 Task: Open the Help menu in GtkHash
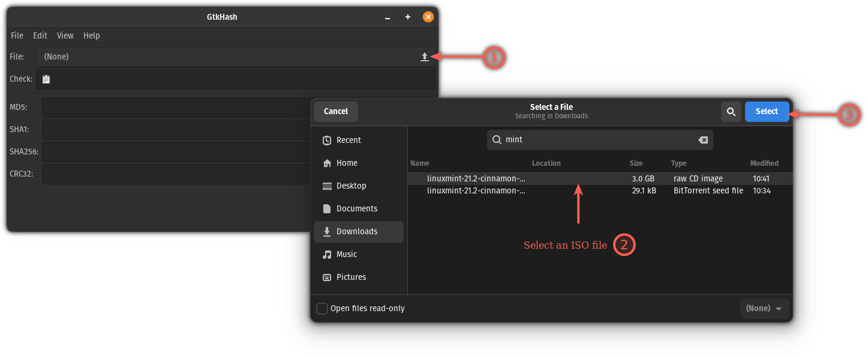[x=92, y=35]
